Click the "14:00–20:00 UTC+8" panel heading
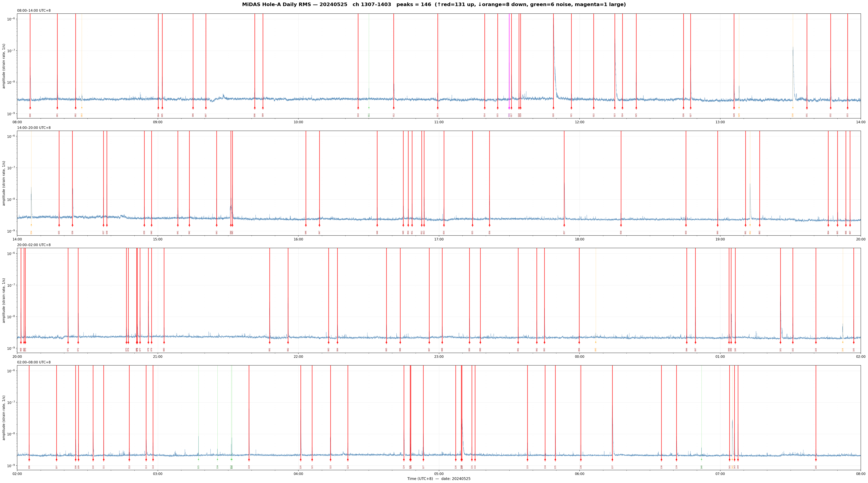 pos(34,128)
